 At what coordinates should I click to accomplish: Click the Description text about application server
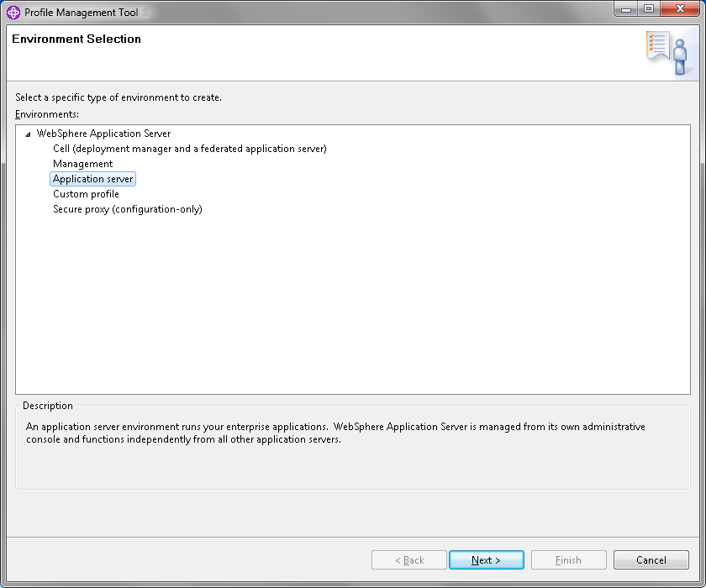pos(335,433)
